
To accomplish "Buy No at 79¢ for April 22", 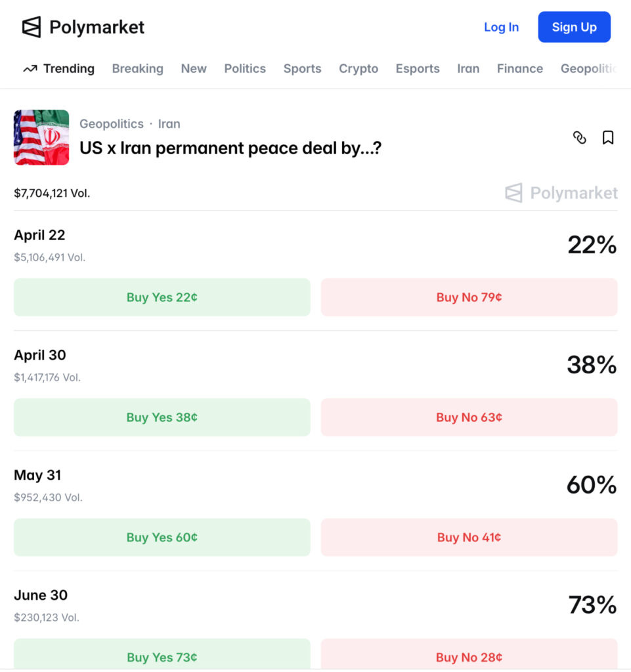I will tap(469, 297).
